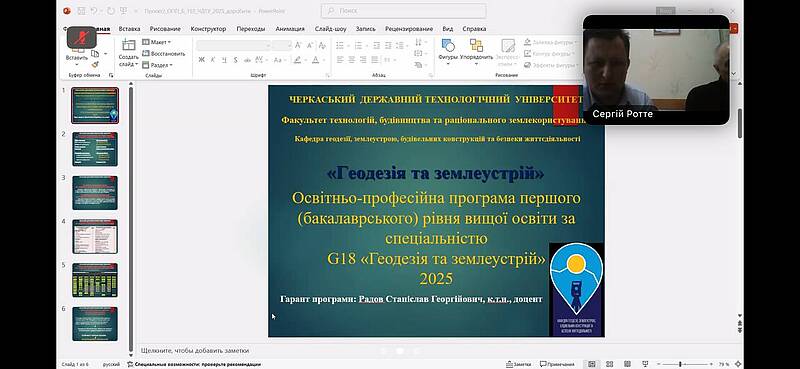Select slide 3 thumbnail

pos(95,193)
